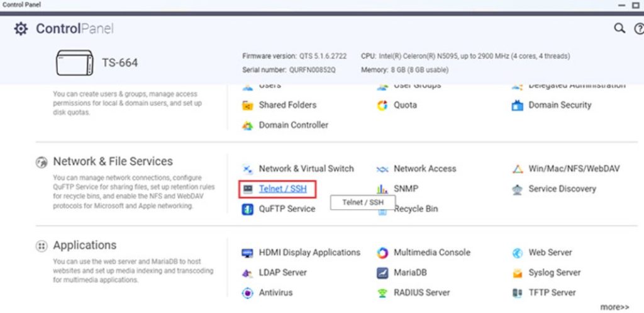Click the TS-664 NAS device icon
The height and width of the screenshot is (313, 644).
coord(74,63)
